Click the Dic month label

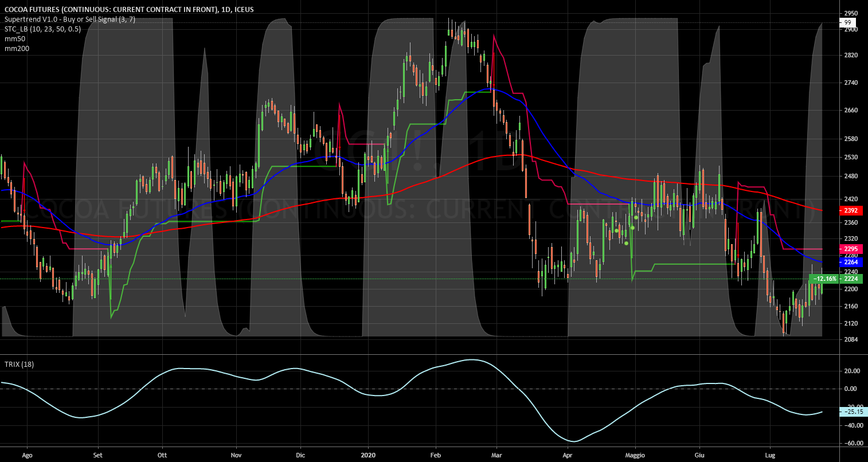pos(300,456)
